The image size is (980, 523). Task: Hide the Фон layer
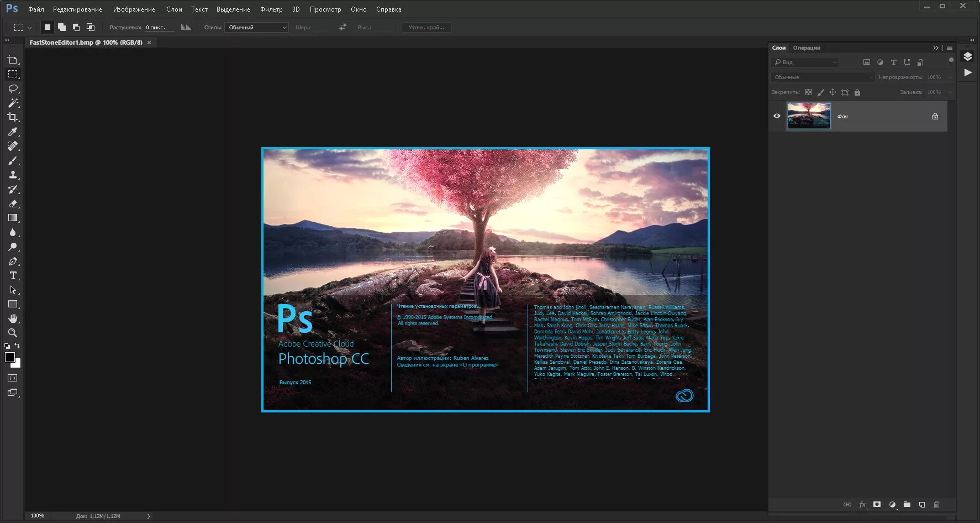pos(777,116)
